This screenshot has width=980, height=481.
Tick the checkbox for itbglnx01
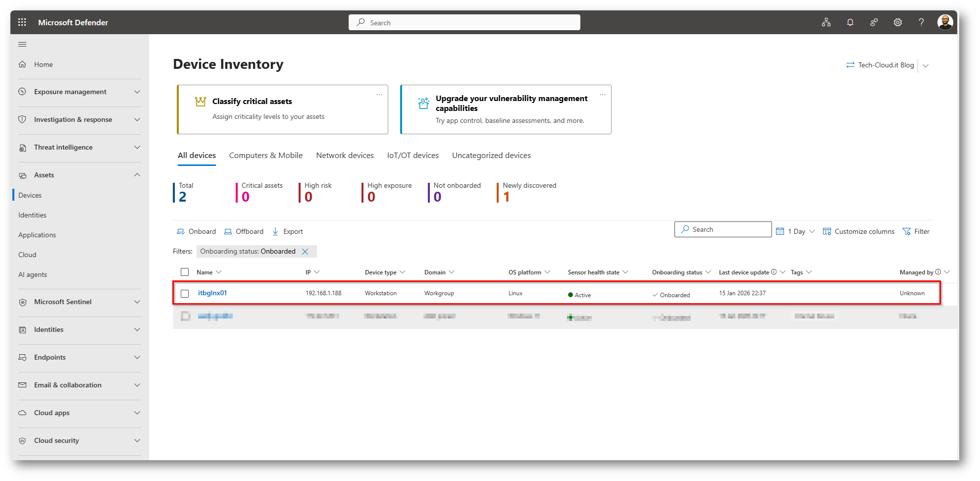[x=185, y=294]
